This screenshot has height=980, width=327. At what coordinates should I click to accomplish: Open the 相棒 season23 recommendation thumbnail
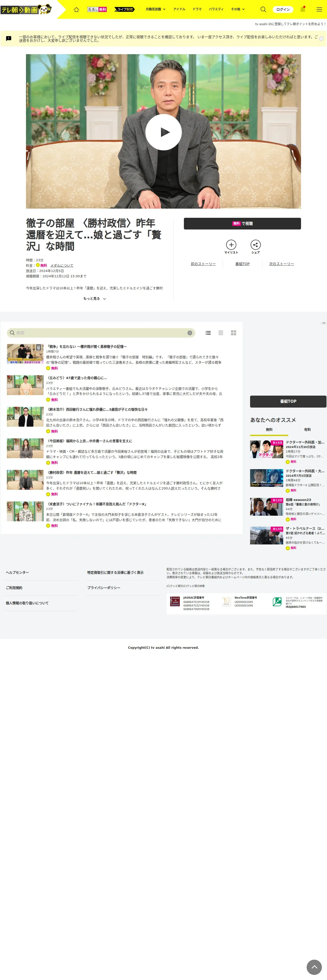[x=266, y=507]
